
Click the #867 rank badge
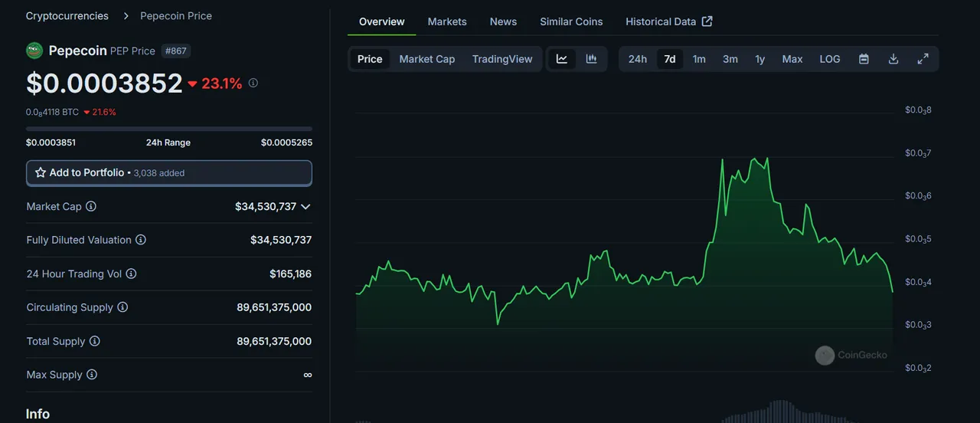176,51
